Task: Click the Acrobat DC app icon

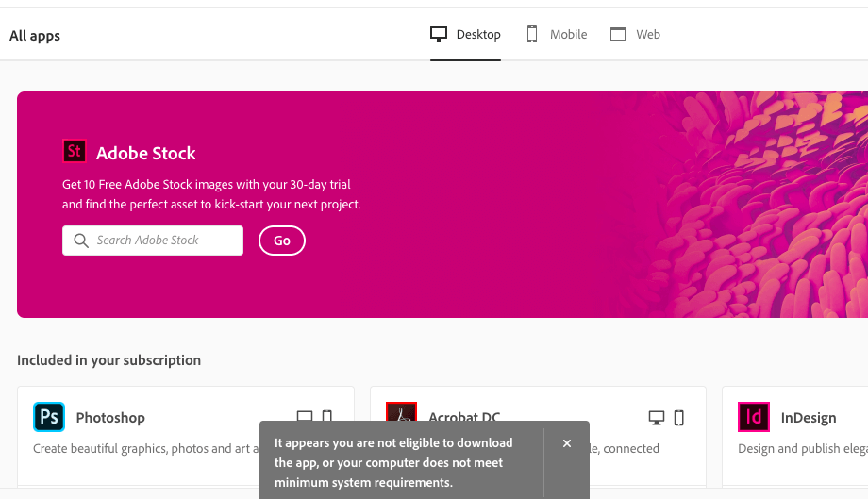Action: click(401, 411)
